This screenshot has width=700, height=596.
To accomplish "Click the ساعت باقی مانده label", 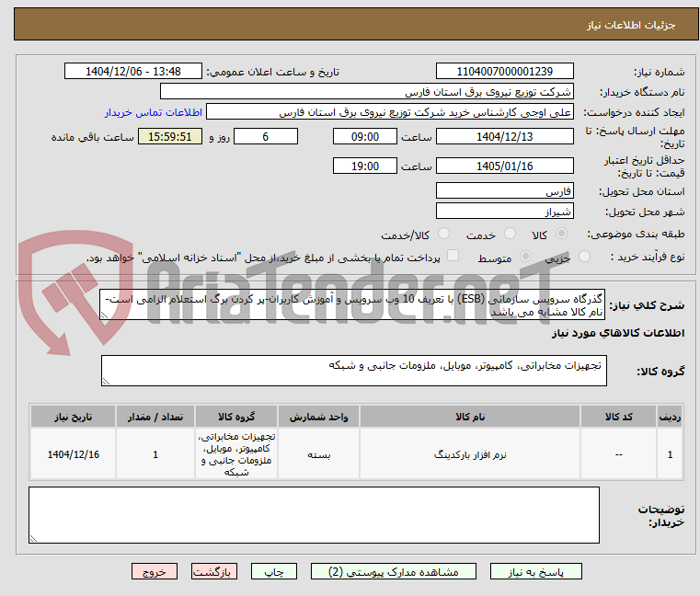I will coord(92,137).
